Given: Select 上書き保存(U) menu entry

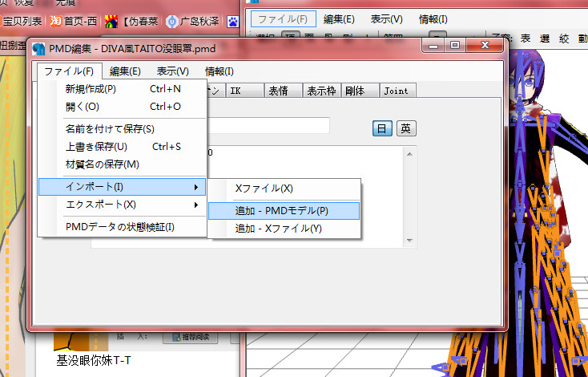Looking at the screenshot, I should [x=123, y=147].
